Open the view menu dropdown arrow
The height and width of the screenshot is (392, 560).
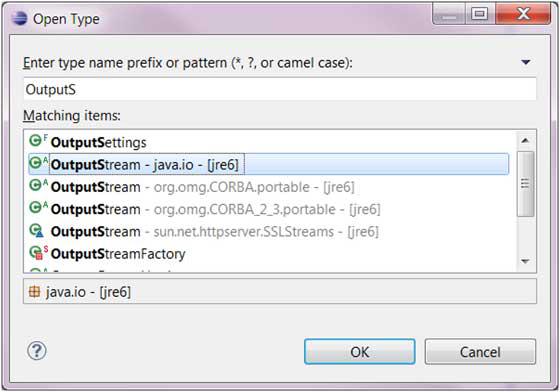click(x=525, y=62)
